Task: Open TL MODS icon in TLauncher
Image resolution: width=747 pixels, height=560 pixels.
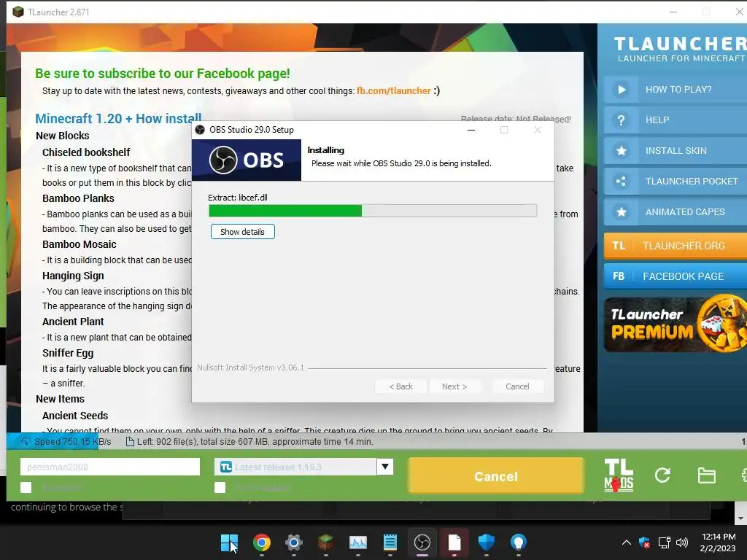Action: (619, 475)
